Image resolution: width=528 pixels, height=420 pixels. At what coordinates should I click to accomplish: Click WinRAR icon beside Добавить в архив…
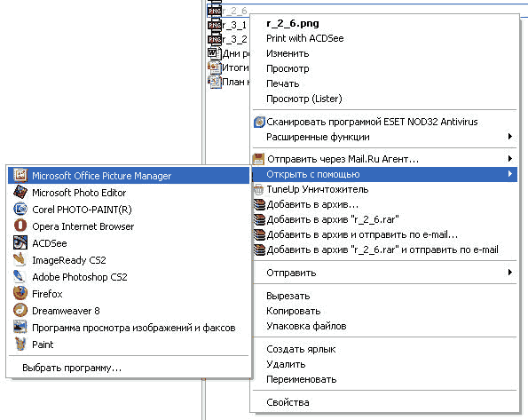tap(259, 204)
